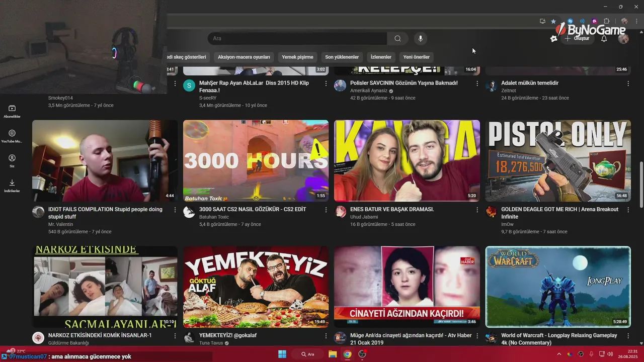
Task: Play the KAVGA couple thumbnail
Action: tap(407, 161)
